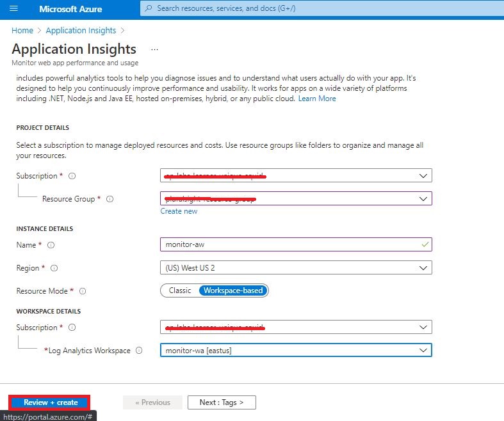This screenshot has height=421, width=504.
Task: Open the portal hamburger menu
Action: (13, 9)
